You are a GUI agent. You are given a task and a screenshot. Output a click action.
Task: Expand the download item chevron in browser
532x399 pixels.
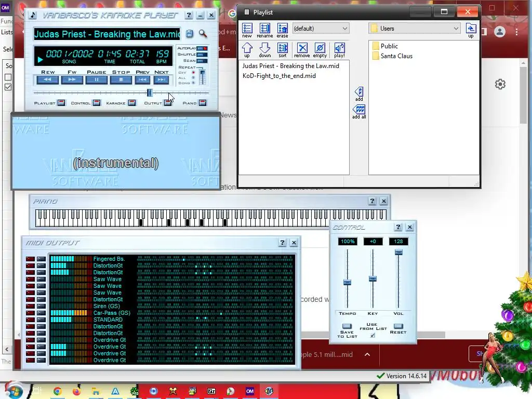(367, 354)
